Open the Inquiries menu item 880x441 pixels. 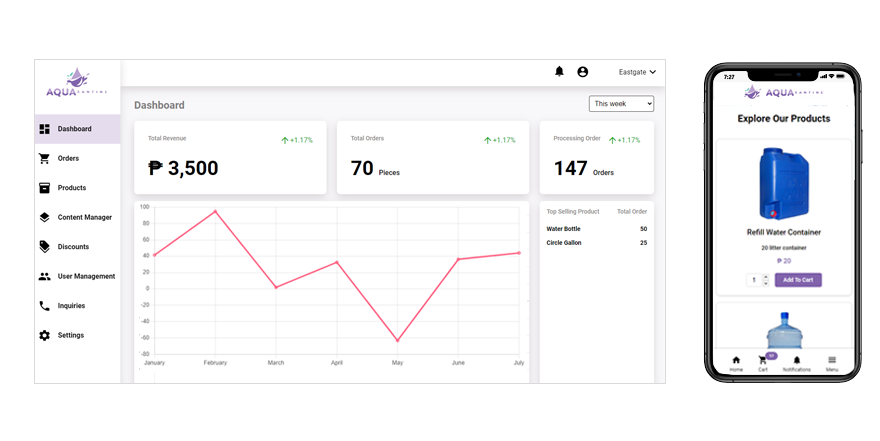[77, 306]
